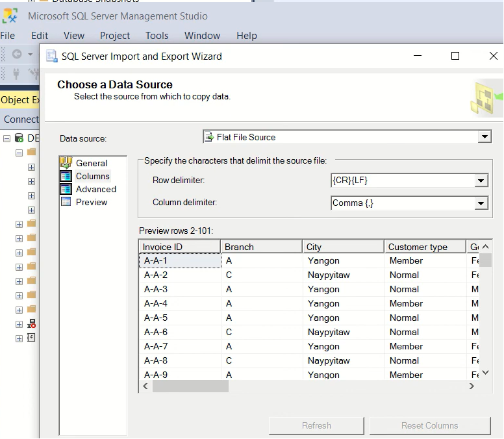
Task: Open the Advanced page icon
Action: point(65,189)
